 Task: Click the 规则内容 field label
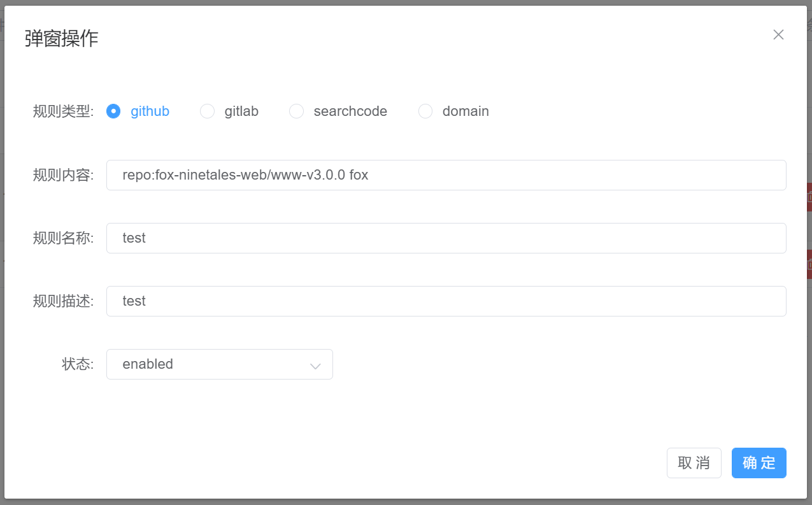[63, 175]
